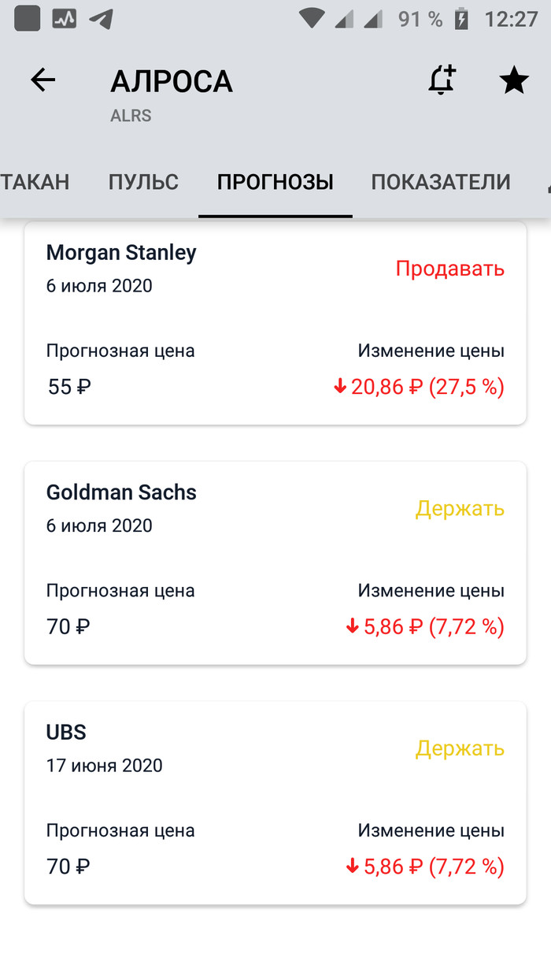551x980 pixels.
Task: Select the ПРОГНОЗЫ tab
Action: tap(275, 182)
